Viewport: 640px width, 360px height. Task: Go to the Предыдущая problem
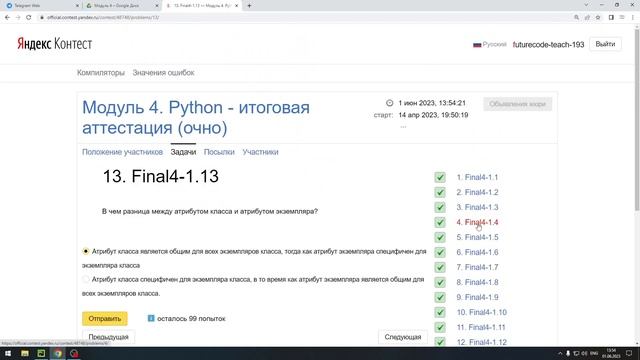[109, 337]
